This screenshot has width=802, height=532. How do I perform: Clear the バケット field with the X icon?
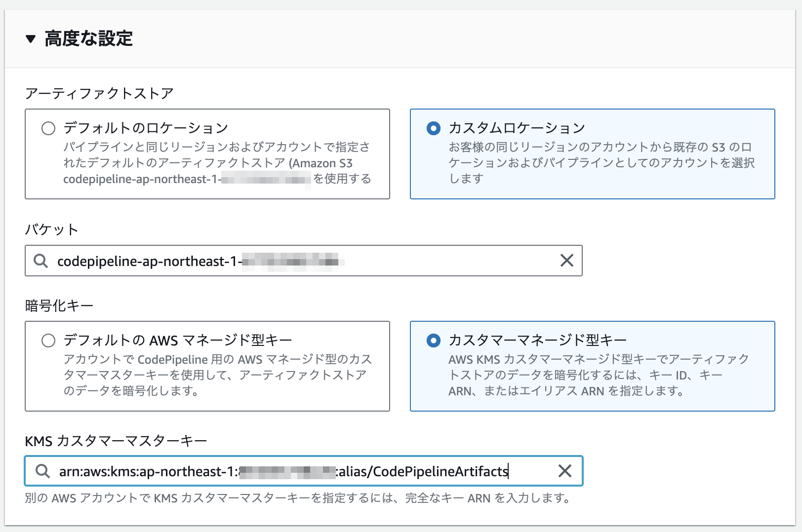coord(567,261)
